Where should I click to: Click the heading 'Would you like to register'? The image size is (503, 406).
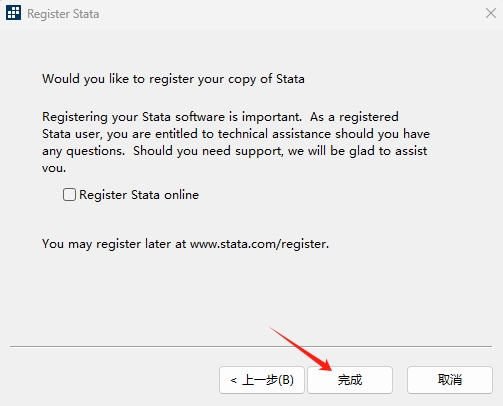(120, 79)
